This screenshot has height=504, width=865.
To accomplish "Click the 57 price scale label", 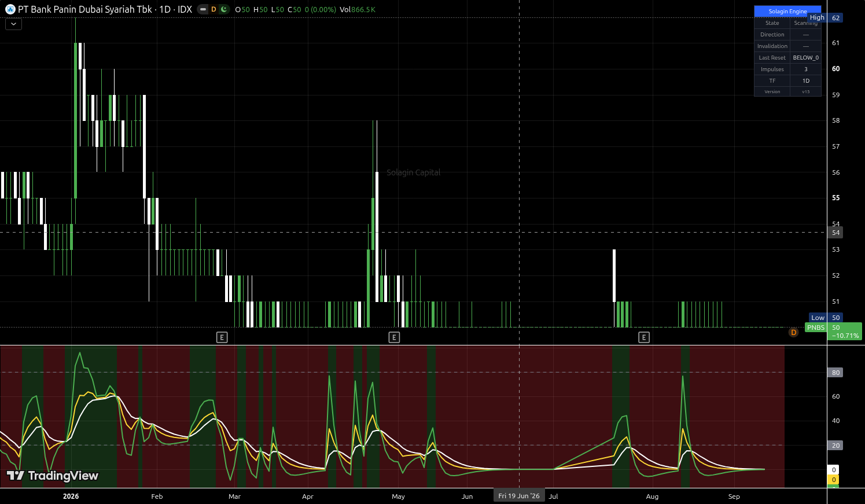I will click(835, 146).
